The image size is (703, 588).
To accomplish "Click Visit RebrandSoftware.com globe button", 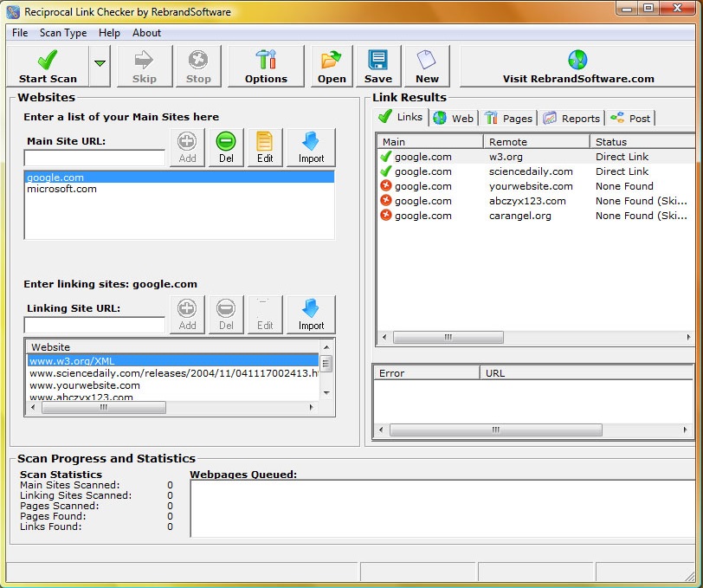I will [x=577, y=67].
